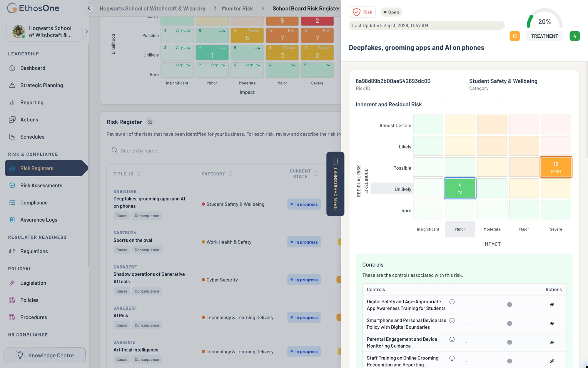Screen dimensions: 588x368
Task: Click the green 4 residual score badge
Action: click(x=574, y=36)
